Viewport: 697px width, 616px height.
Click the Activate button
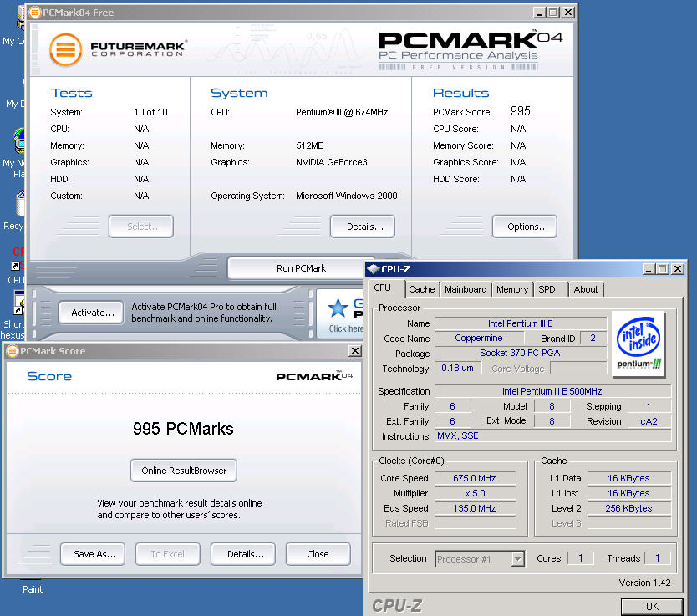tap(91, 313)
